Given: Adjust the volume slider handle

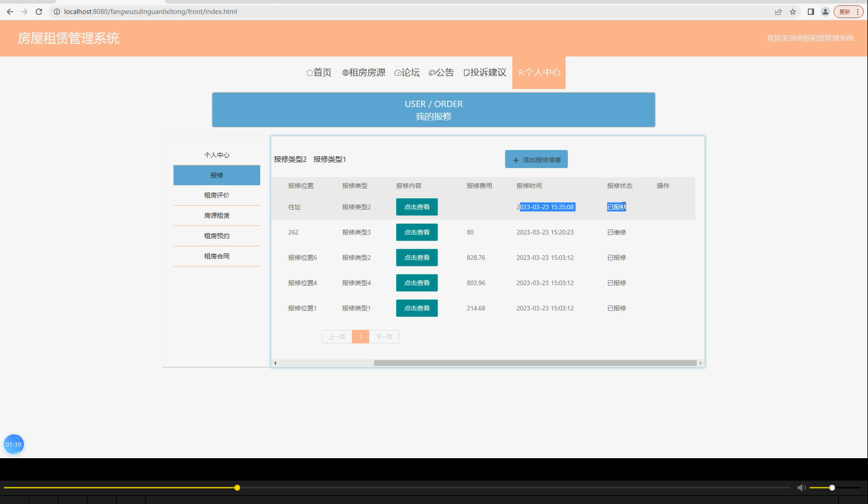Looking at the screenshot, I should point(832,488).
